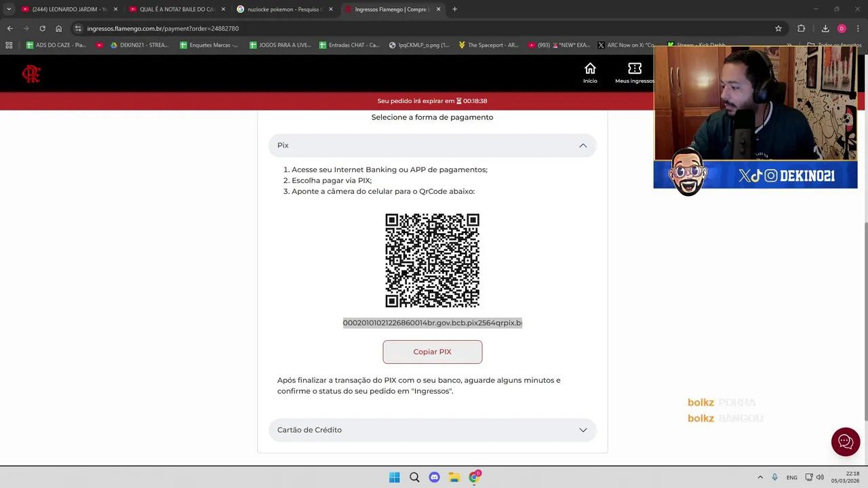The height and width of the screenshot is (488, 868).
Task: Open the apps grid in bookmarks bar
Action: [x=9, y=45]
